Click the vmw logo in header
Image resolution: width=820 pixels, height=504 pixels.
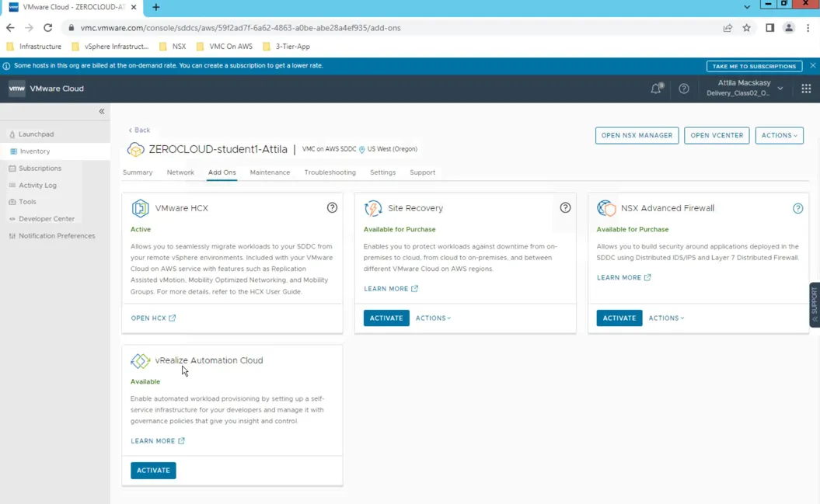[x=17, y=89]
